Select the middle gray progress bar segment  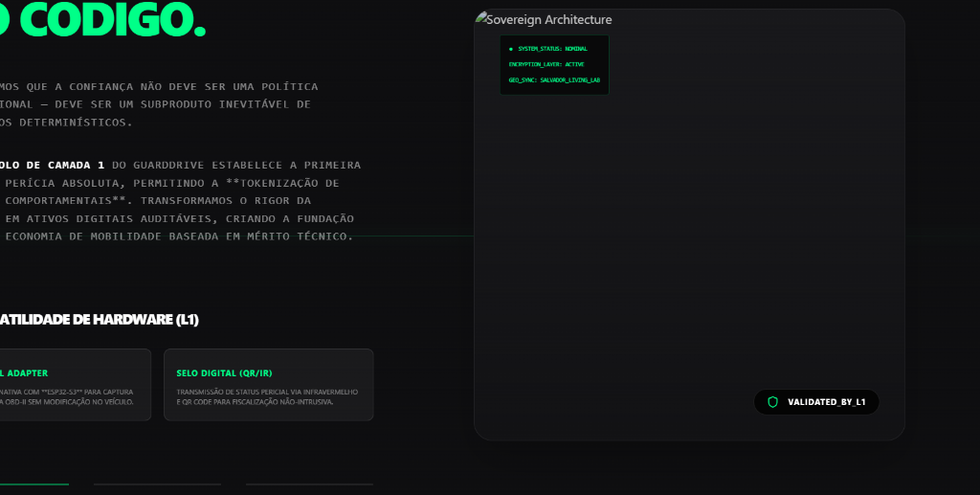tap(158, 484)
